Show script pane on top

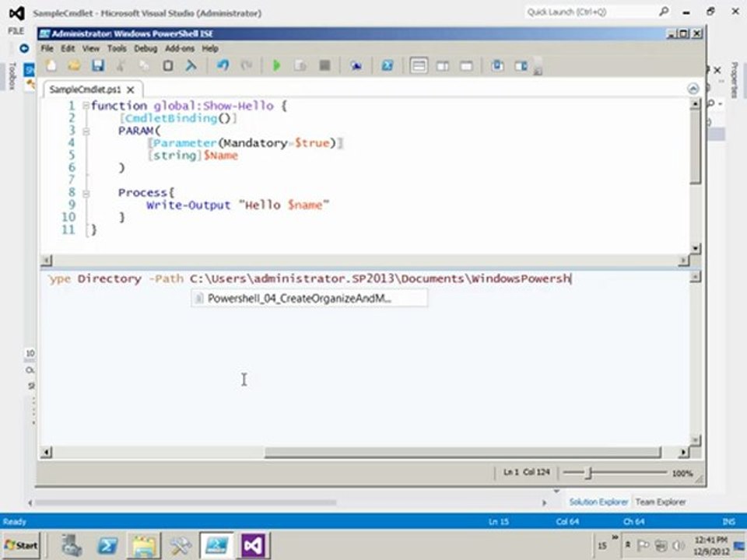[x=419, y=65]
